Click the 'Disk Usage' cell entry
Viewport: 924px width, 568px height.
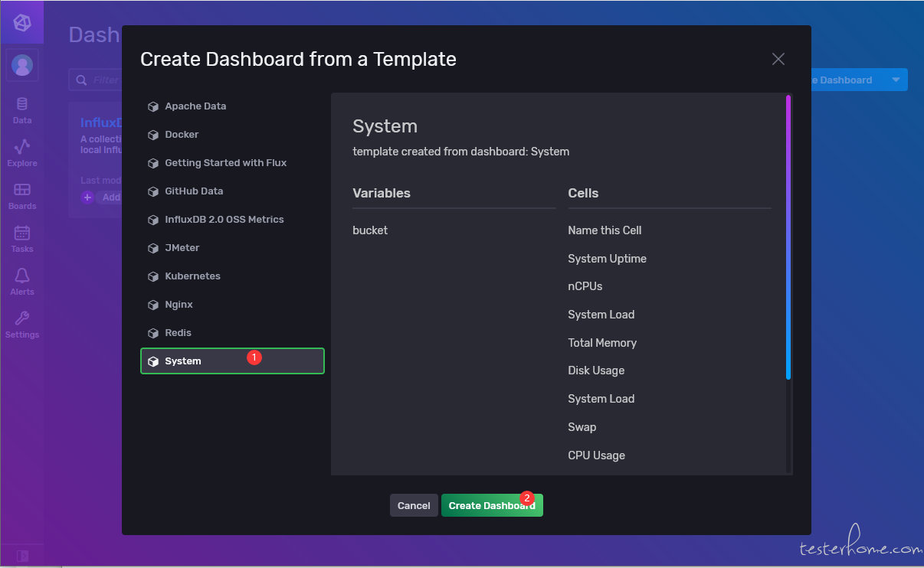point(596,371)
